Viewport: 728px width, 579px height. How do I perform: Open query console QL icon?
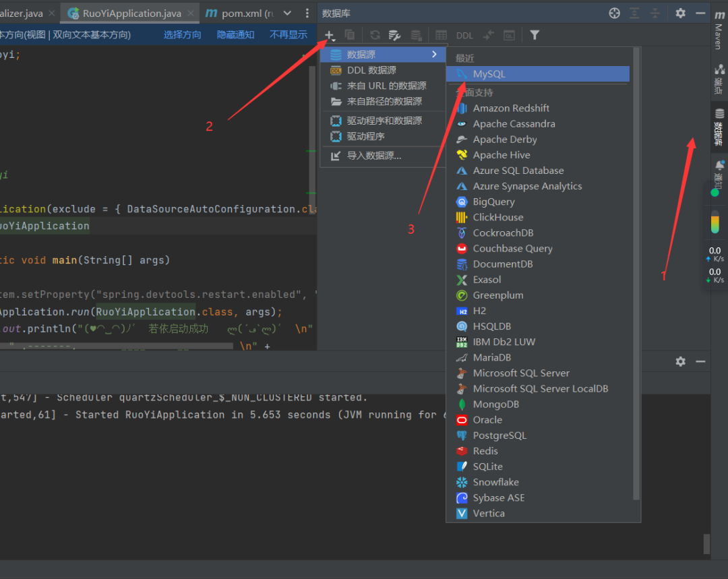510,35
